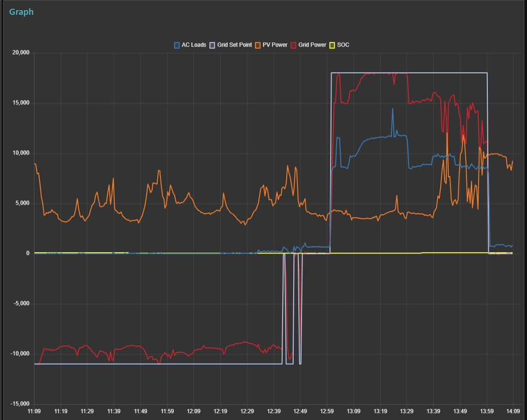Image resolution: width=527 pixels, height=420 pixels.
Task: Click the 11:59 time axis label
Action: coord(167,411)
